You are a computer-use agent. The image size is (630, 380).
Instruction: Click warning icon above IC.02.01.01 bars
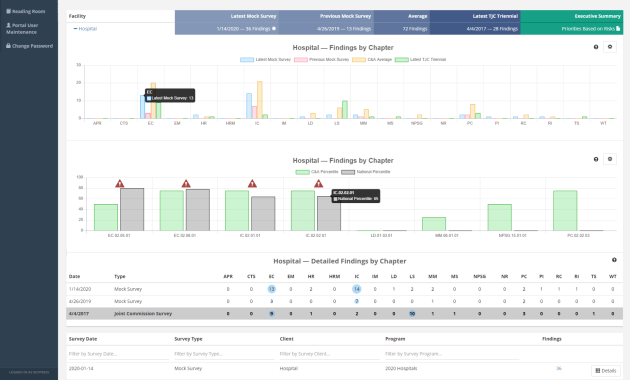pos(252,184)
